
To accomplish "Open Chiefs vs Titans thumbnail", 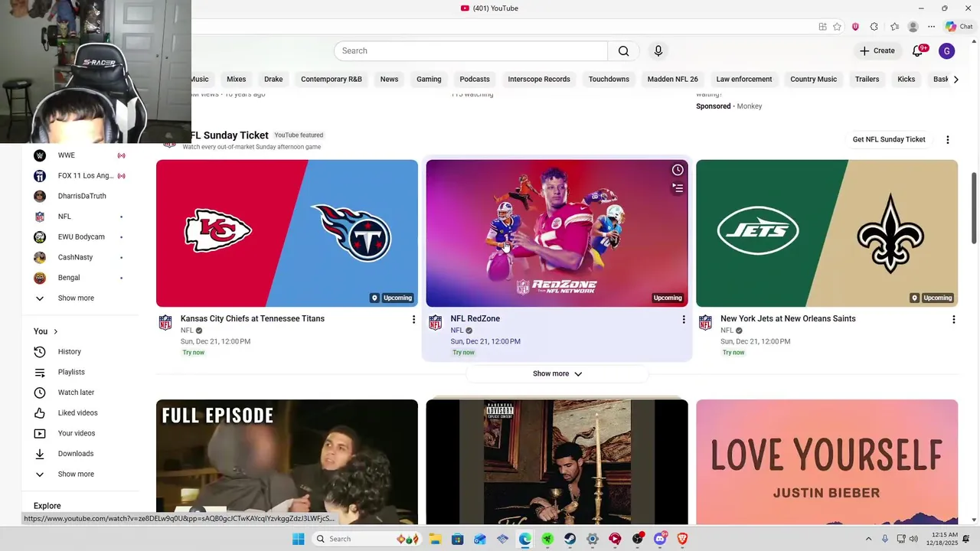I will tap(287, 233).
